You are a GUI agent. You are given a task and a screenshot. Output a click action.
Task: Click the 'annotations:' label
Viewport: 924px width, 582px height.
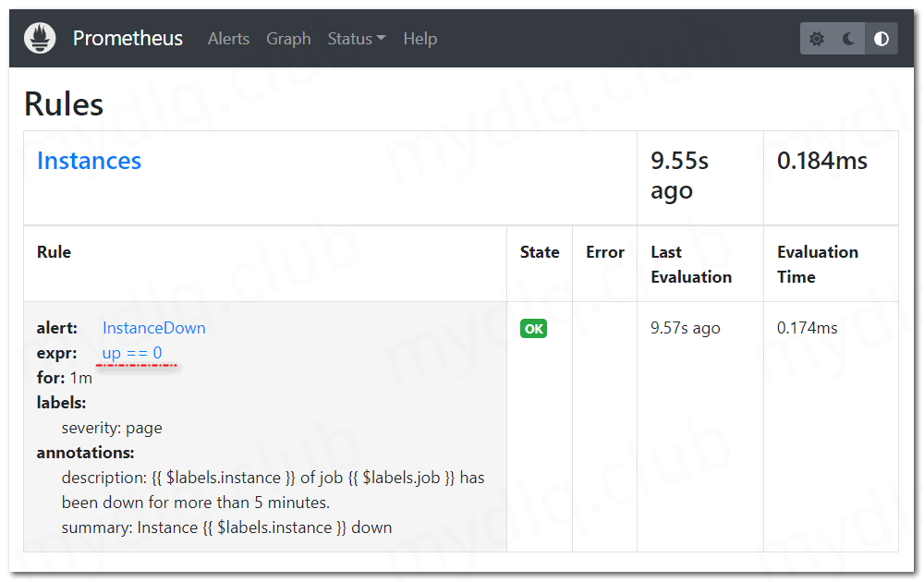(85, 453)
